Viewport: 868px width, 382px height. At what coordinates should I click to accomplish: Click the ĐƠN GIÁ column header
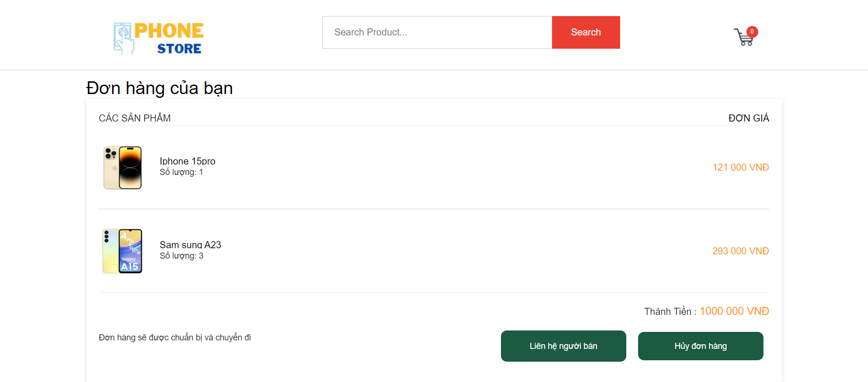749,118
